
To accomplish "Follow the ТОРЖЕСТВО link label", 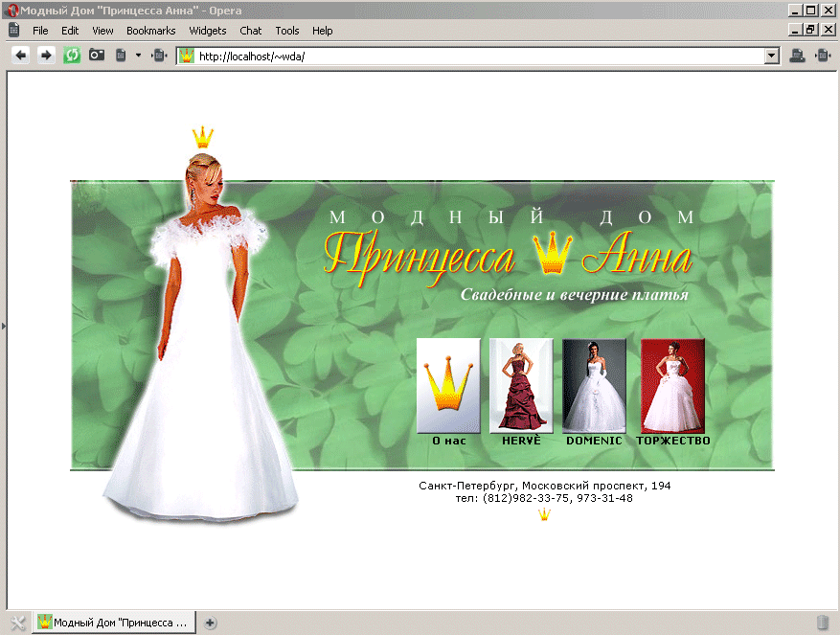I will [672, 441].
